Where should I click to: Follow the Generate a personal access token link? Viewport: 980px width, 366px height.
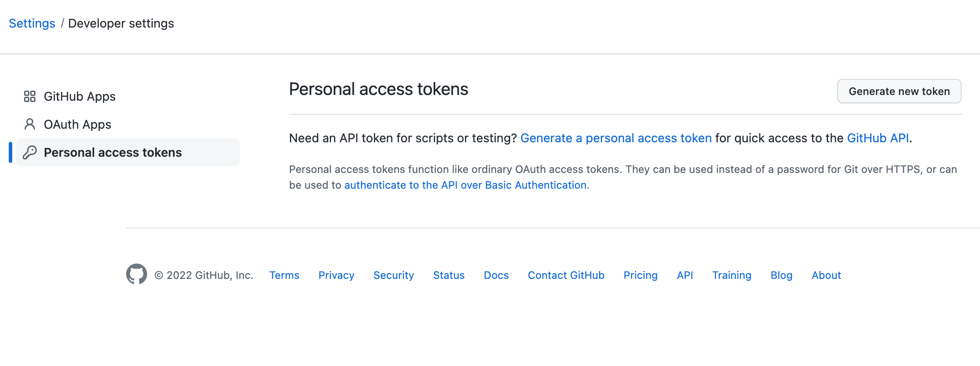(x=616, y=138)
